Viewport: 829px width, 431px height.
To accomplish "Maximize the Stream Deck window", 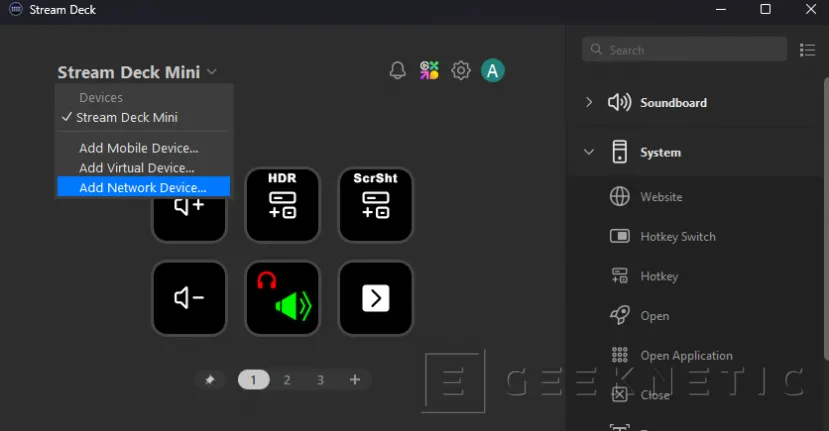I will [765, 10].
